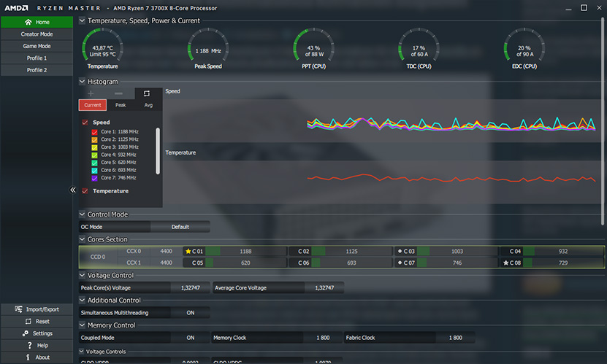
Task: Click the Help question mark icon
Action: (29, 345)
